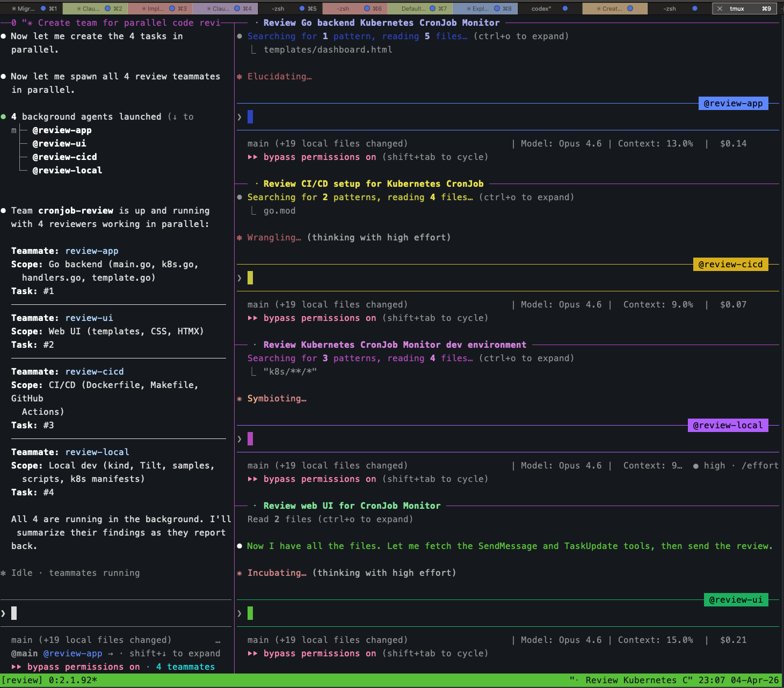Focus the main team-lead prompt input
Screen dimensions: 784x688
14,613
